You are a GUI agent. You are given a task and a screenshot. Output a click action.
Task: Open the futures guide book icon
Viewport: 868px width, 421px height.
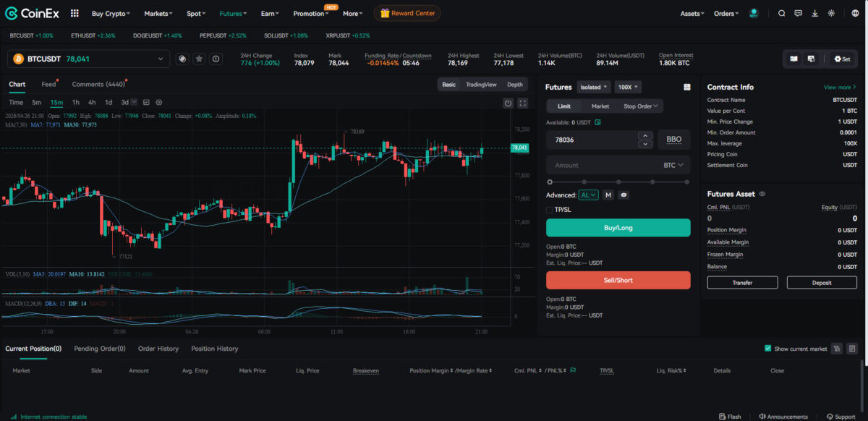point(793,59)
